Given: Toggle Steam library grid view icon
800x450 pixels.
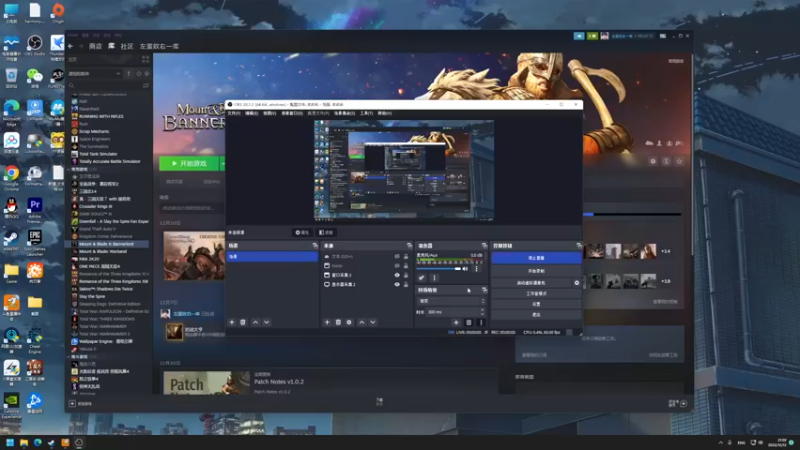Looking at the screenshot, I should click(x=145, y=60).
